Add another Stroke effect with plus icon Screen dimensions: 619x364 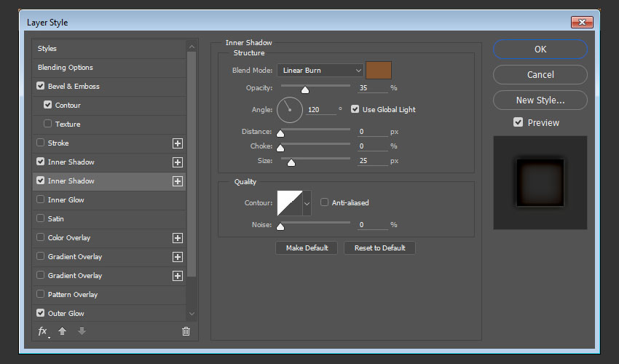point(177,143)
